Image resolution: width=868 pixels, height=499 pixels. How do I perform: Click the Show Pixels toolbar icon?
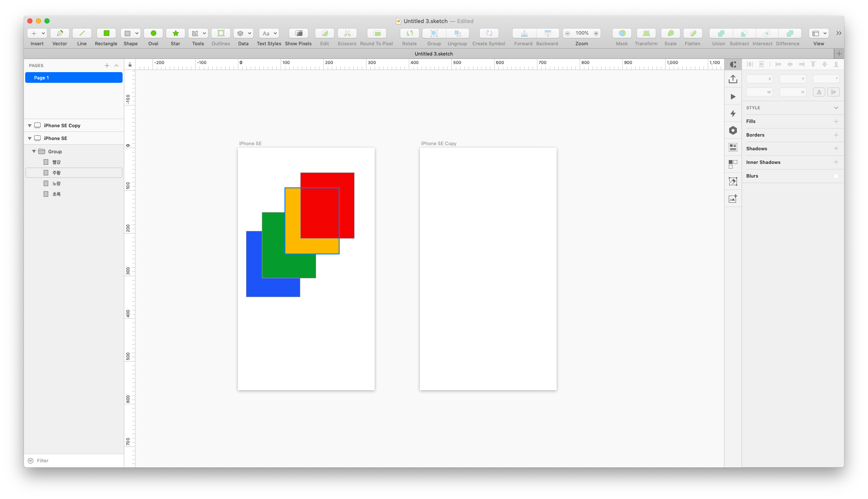(x=299, y=33)
